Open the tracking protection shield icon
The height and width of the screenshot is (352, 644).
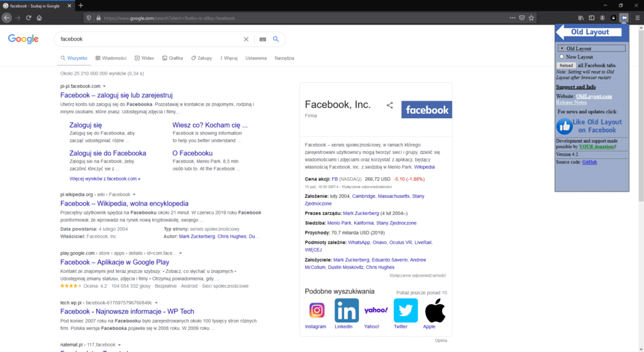[x=89, y=18]
